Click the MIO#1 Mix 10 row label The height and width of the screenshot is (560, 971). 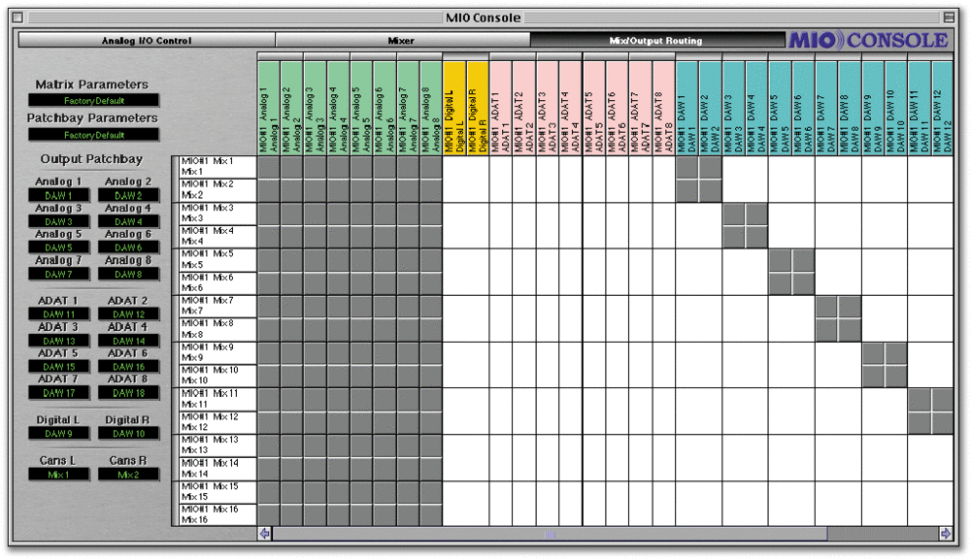[x=218, y=377]
